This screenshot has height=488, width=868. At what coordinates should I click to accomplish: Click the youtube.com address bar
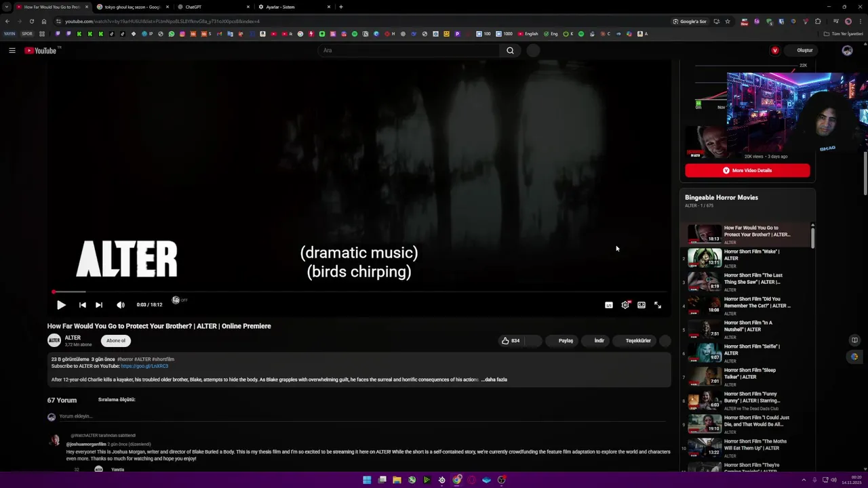pyautogui.click(x=359, y=21)
